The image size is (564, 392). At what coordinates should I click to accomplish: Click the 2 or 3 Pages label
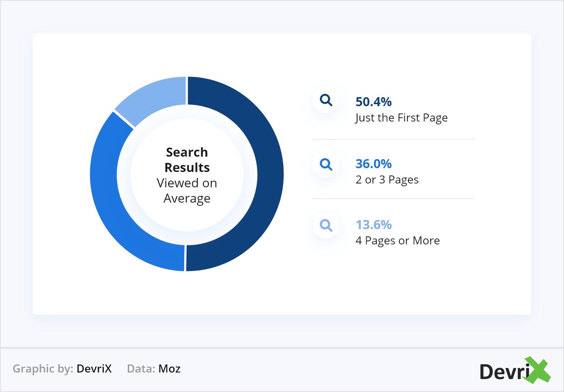pyautogui.click(x=387, y=180)
